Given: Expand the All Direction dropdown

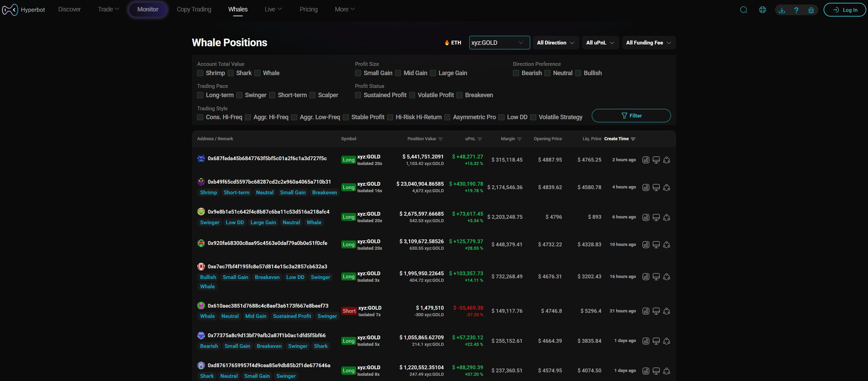Looking at the screenshot, I should pos(556,43).
